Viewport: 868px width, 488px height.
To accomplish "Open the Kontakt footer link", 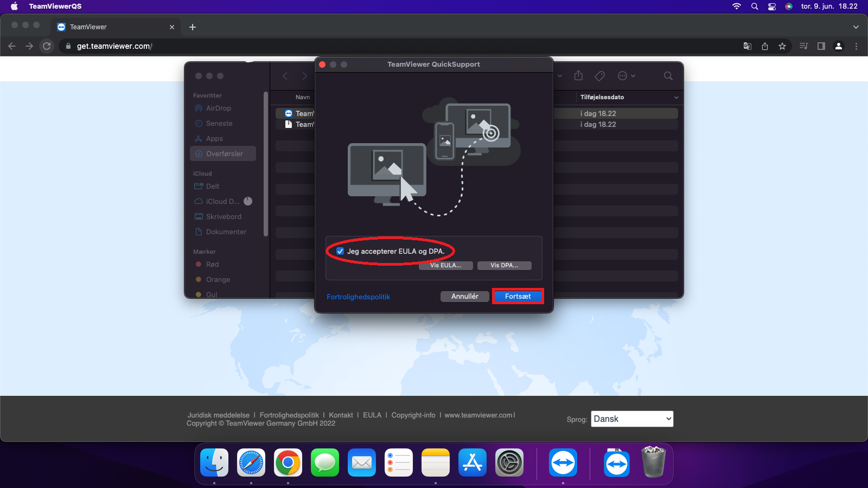I will click(341, 415).
